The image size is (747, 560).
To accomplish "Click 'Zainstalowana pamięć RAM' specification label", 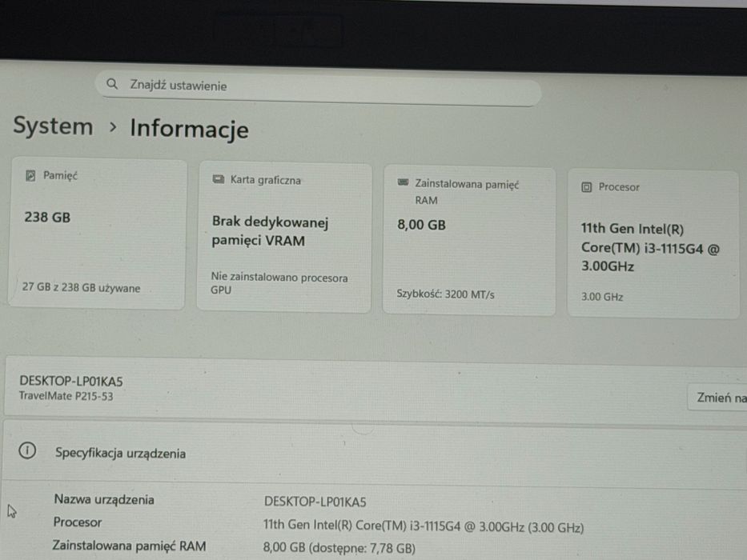I will [x=129, y=546].
